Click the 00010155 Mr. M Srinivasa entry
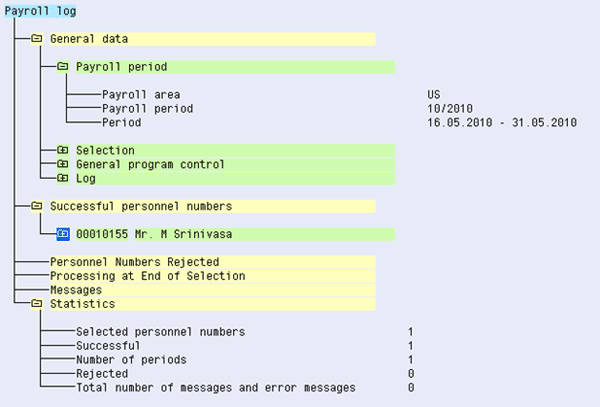This screenshot has width=600, height=407. pos(149,234)
